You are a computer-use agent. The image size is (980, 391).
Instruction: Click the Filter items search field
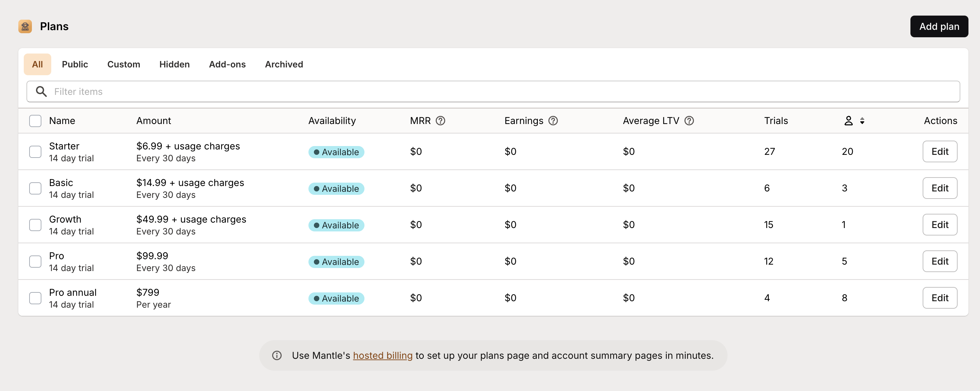click(493, 91)
